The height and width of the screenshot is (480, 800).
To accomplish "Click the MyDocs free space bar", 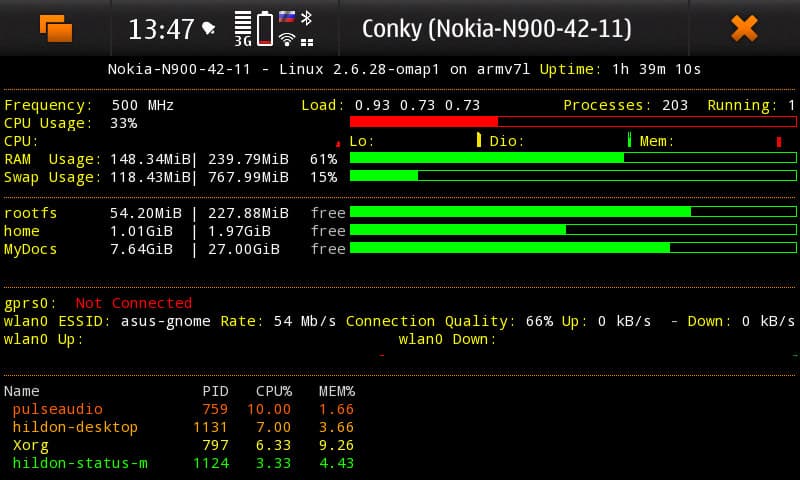I will click(x=573, y=248).
